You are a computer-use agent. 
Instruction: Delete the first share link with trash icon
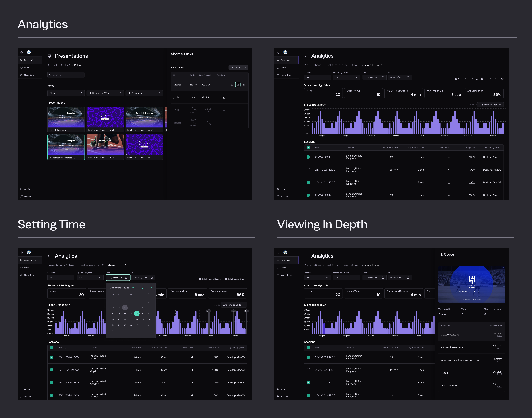(244, 85)
